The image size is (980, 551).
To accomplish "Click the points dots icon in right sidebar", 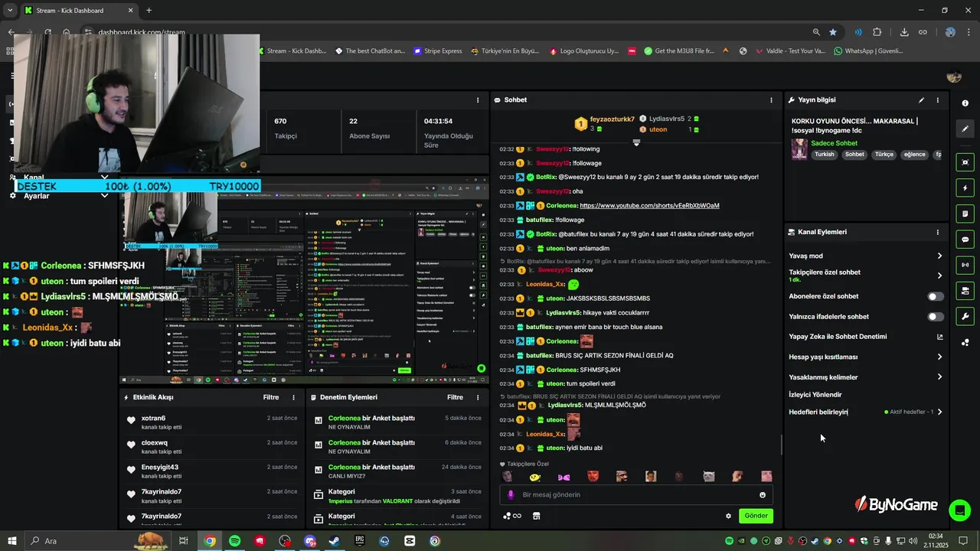I will click(965, 342).
